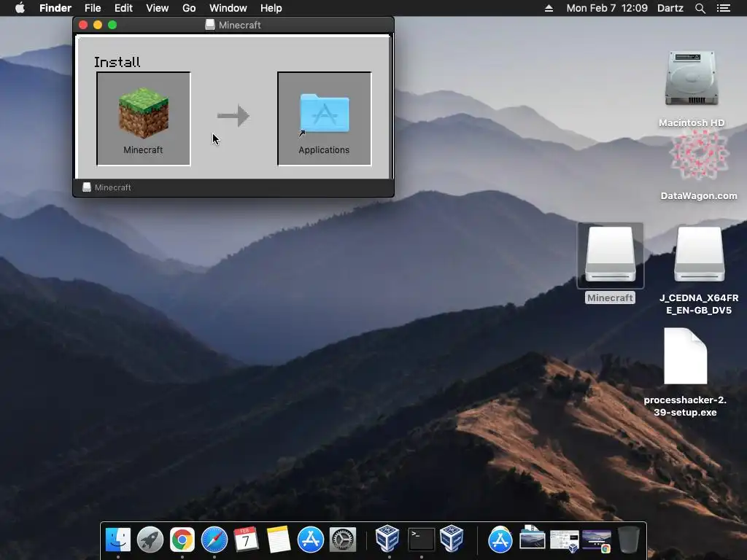The width and height of the screenshot is (747, 560).
Task: Open the Applications folder shortcut in installer
Action: [x=325, y=113]
